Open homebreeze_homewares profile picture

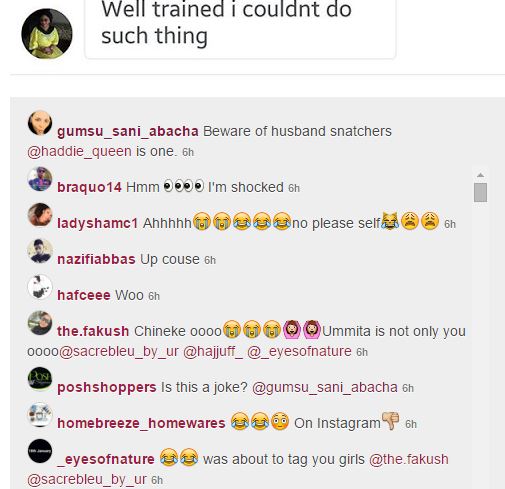point(40,415)
